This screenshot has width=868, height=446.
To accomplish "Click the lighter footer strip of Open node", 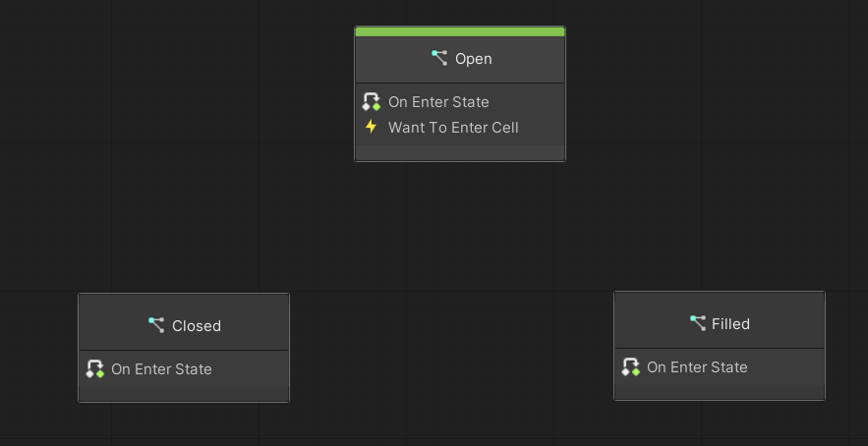I will (460, 153).
